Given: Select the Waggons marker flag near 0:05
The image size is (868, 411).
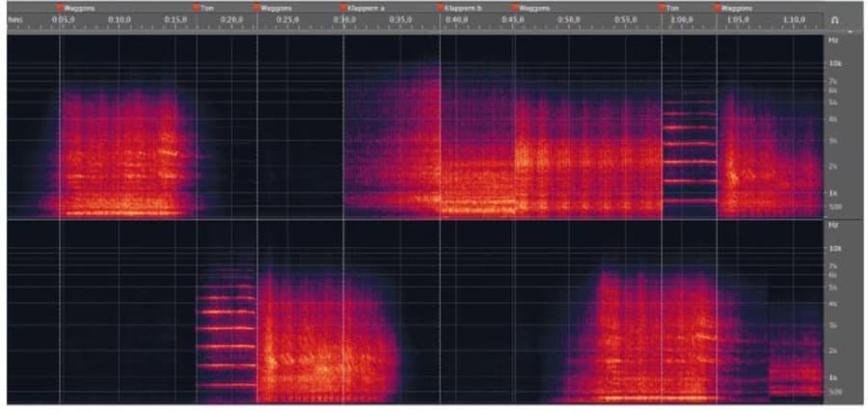Looking at the screenshot, I should coord(60,8).
